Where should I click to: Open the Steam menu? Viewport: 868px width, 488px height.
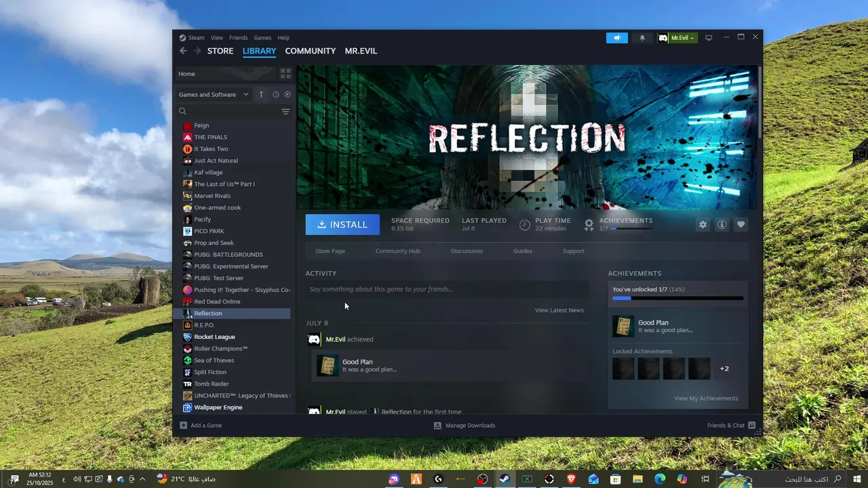pyautogui.click(x=196, y=38)
